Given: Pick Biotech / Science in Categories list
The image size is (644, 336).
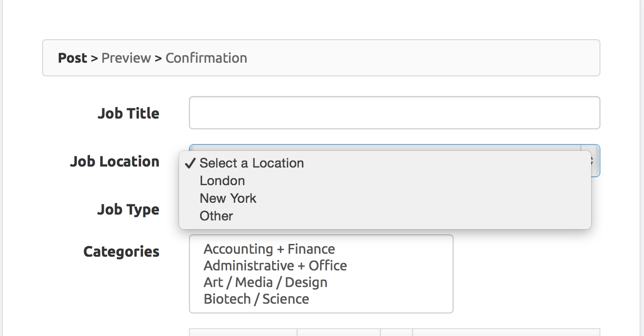Looking at the screenshot, I should coord(256,299).
